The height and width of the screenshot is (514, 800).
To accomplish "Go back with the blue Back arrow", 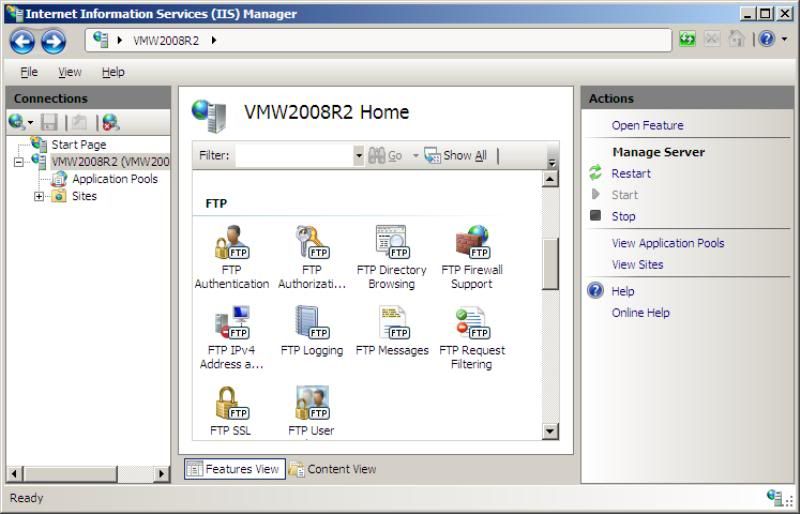I will coord(22,41).
